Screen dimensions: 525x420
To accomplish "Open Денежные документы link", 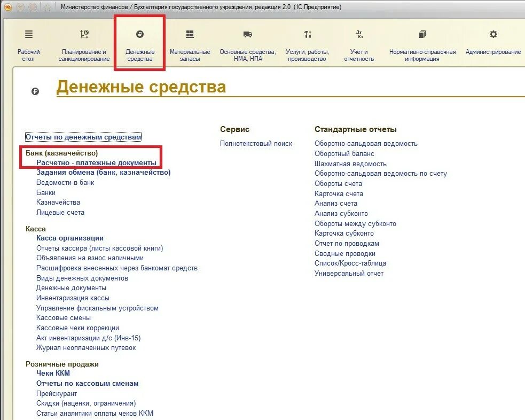I will click(72, 287).
